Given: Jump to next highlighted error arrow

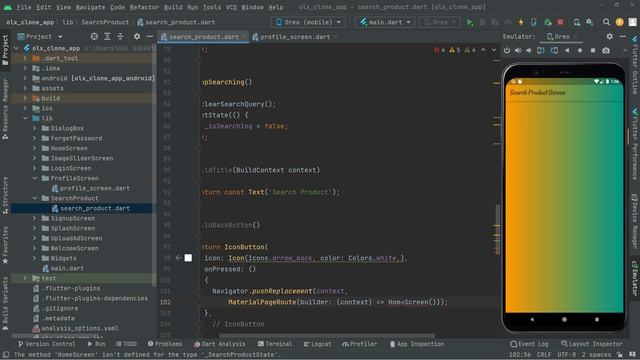Looking at the screenshot, I should click(x=494, y=50).
